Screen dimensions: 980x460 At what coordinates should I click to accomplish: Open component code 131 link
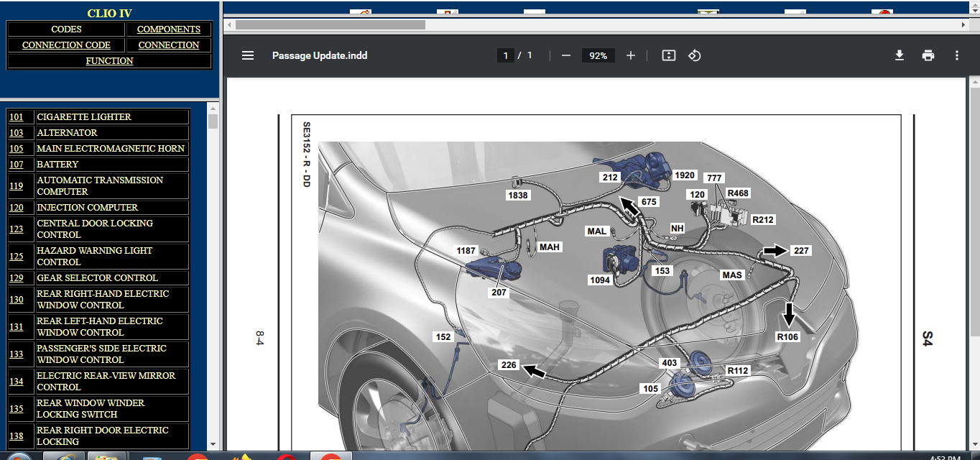(x=17, y=326)
